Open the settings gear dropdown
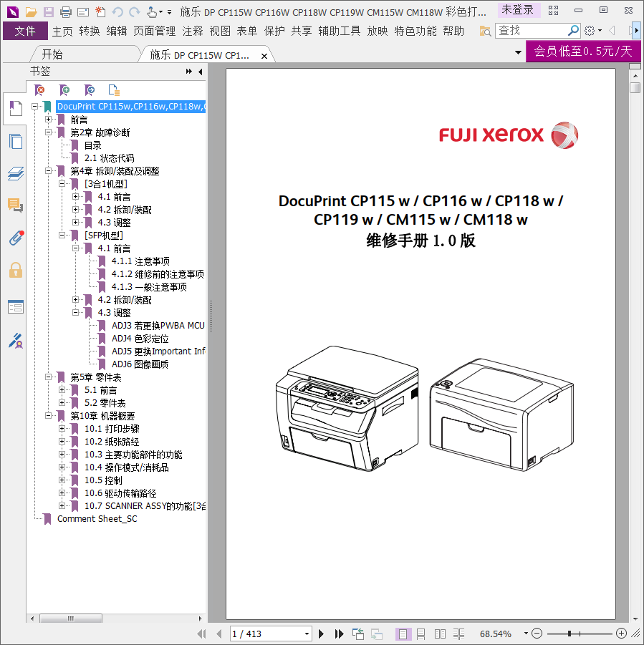Viewport: 644px width, 645px height. point(593,31)
